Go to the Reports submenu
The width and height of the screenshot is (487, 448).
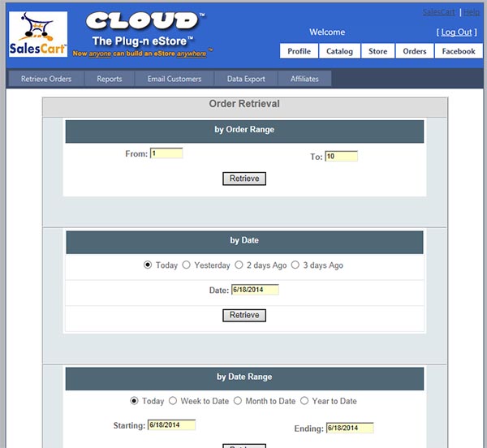coord(110,79)
